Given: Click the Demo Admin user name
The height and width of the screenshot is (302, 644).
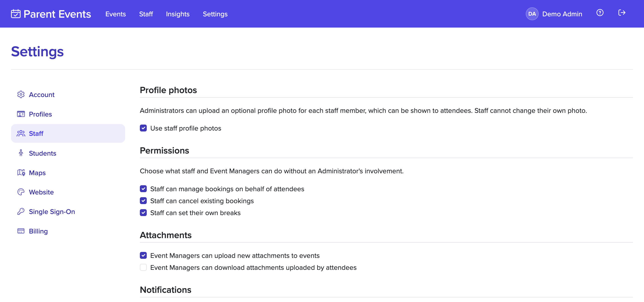Looking at the screenshot, I should click(562, 14).
